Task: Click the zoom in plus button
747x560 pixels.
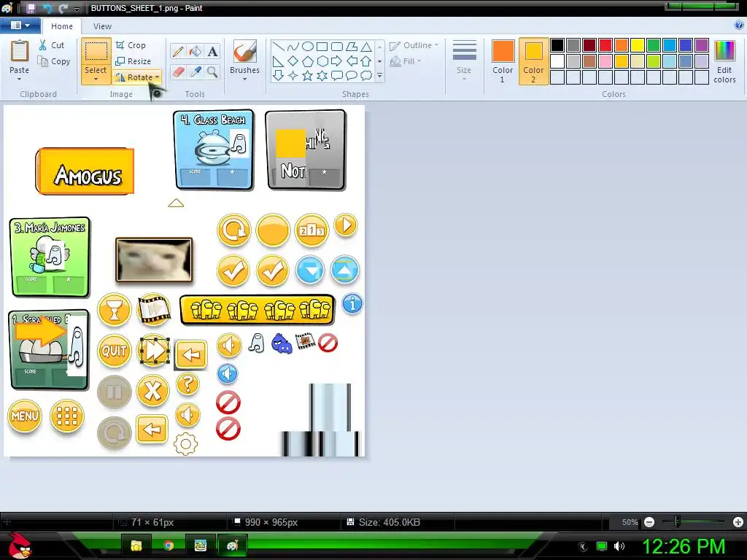Action: coord(738,522)
